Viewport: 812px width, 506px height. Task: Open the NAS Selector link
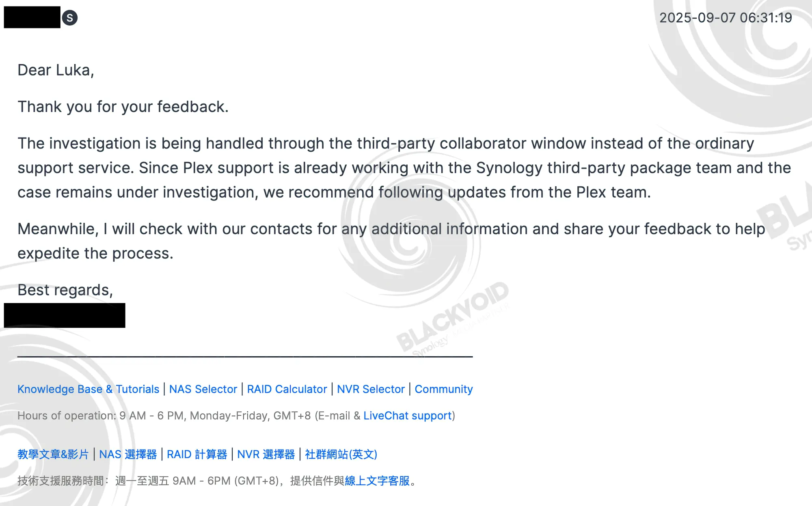(203, 389)
